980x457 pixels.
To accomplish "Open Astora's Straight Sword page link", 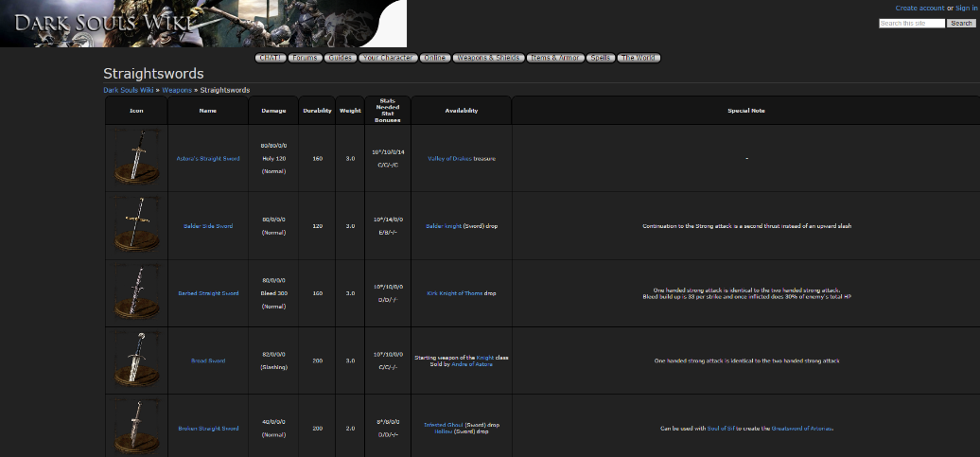I will (208, 159).
